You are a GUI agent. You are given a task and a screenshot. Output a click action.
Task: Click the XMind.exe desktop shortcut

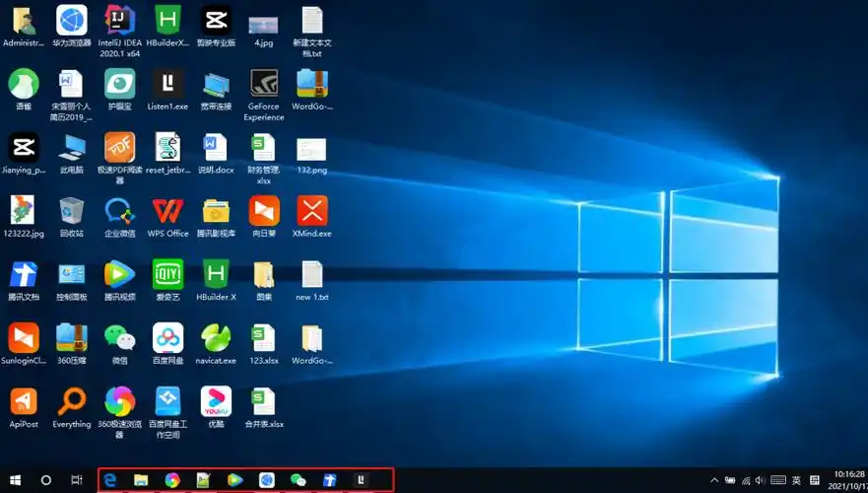click(312, 210)
